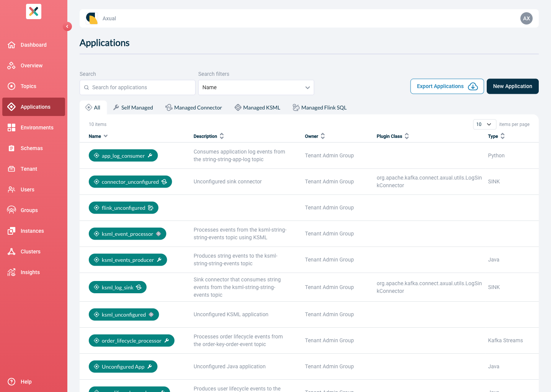
Task: Open flink_unconfigured application
Action: point(124,207)
